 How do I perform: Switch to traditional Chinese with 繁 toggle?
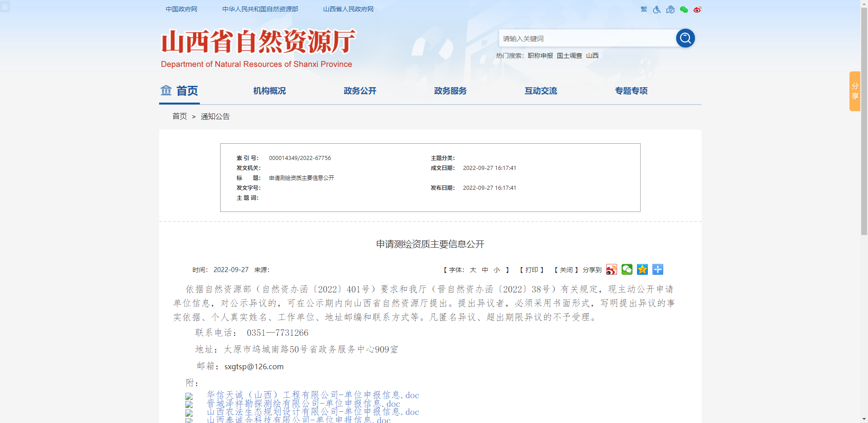[x=644, y=9]
